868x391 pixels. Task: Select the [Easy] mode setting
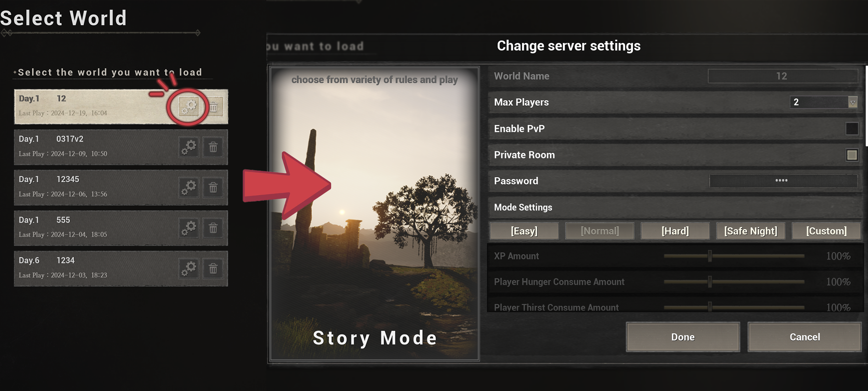pyautogui.click(x=524, y=231)
